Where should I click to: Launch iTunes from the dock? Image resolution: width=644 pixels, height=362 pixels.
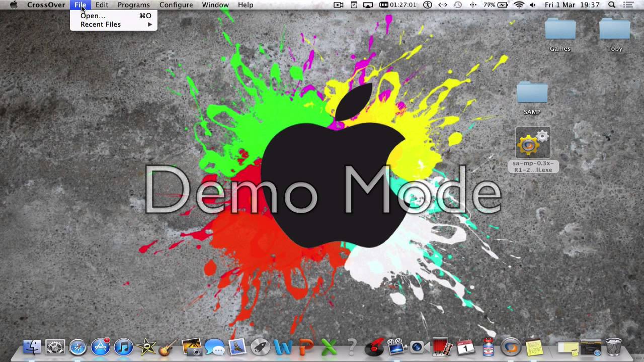click(123, 347)
